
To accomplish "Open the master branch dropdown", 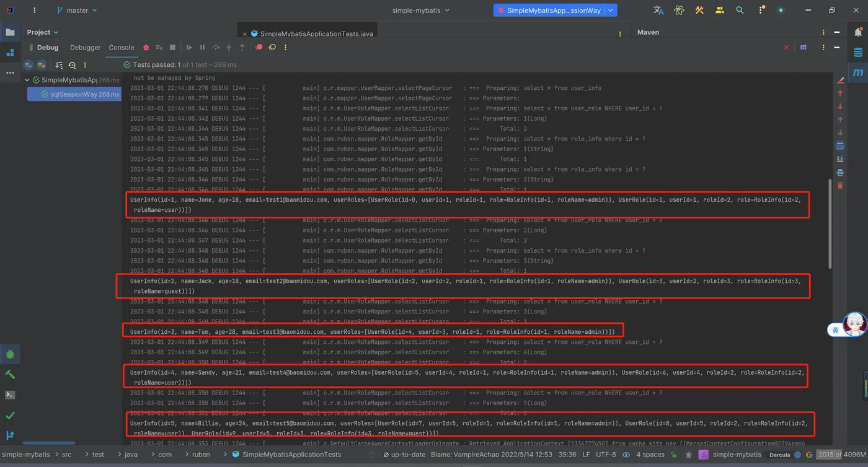I will point(76,11).
